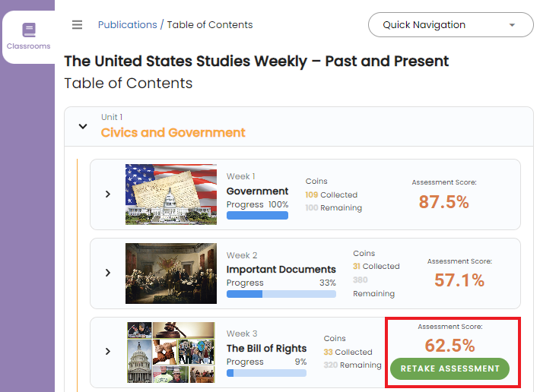Click the Important Documents title text

[281, 269]
